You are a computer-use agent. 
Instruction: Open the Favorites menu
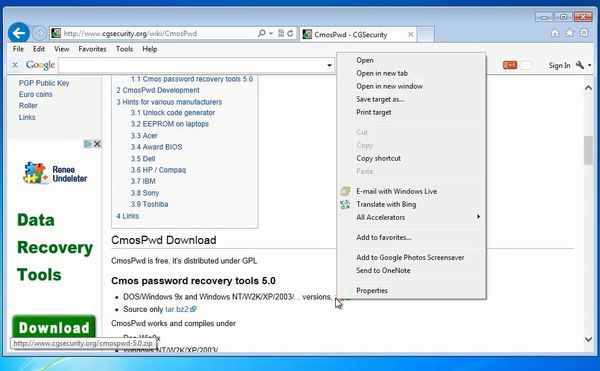pos(92,49)
